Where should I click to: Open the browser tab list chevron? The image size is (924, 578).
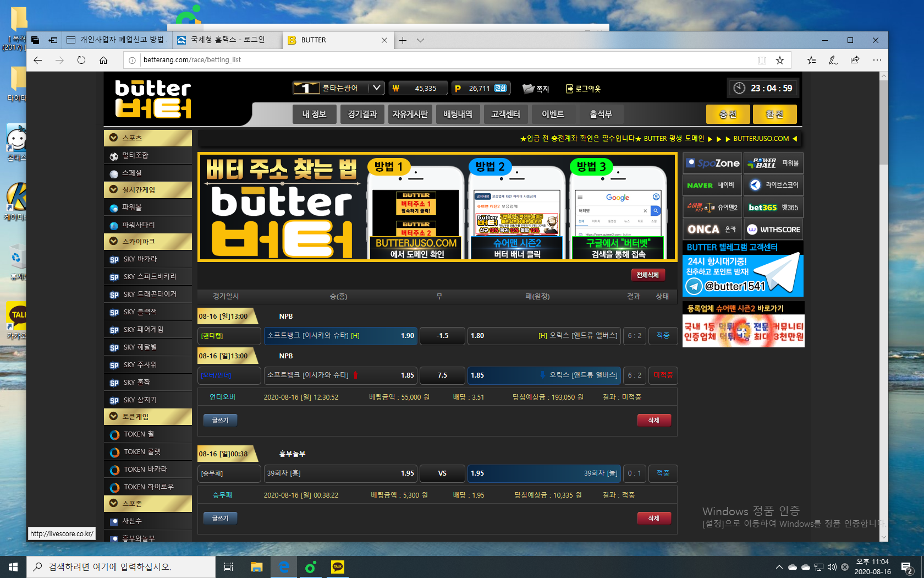(x=420, y=40)
